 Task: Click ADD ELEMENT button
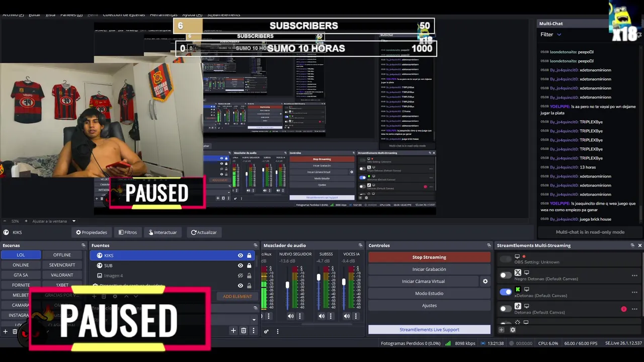(237, 297)
